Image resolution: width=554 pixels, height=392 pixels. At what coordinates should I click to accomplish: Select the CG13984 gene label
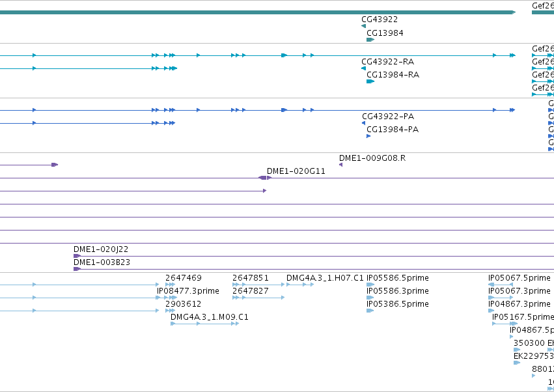(x=385, y=33)
